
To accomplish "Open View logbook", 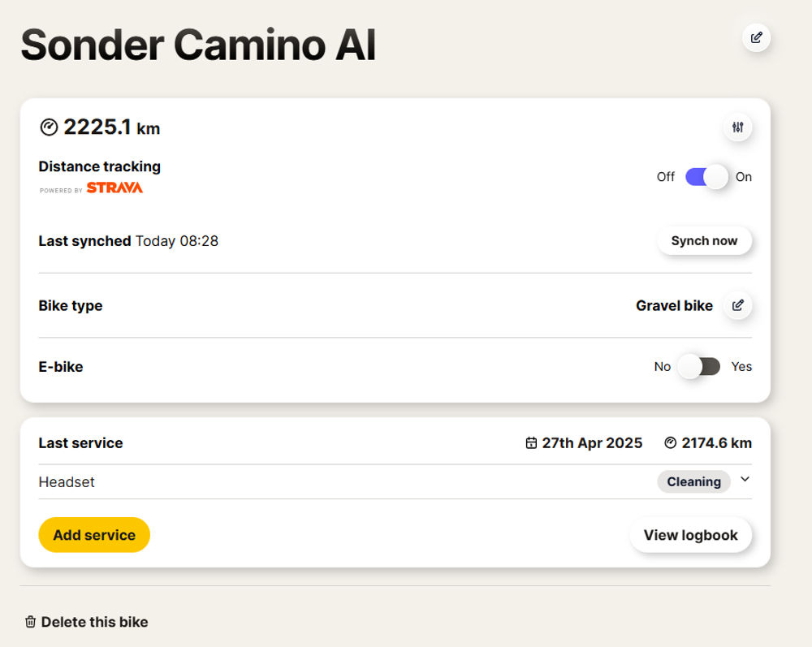I will coord(690,535).
